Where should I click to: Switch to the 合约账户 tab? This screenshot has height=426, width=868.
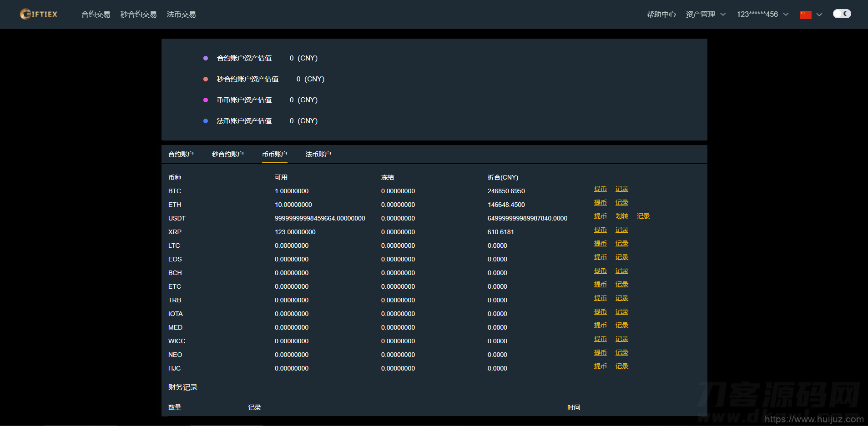(181, 154)
